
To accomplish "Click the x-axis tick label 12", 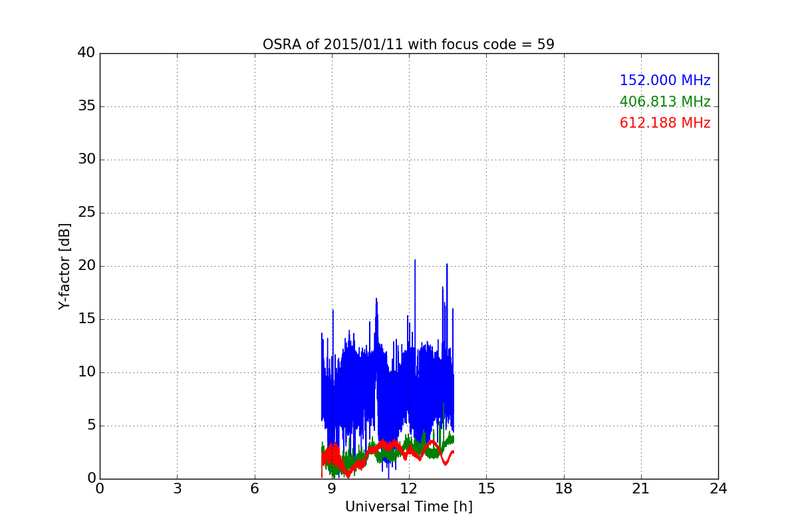I will click(x=409, y=489).
